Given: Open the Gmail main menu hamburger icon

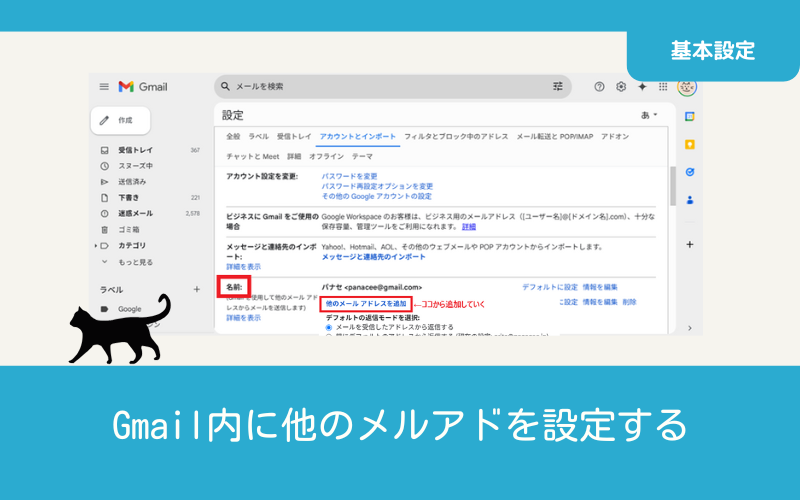Looking at the screenshot, I should [x=104, y=87].
